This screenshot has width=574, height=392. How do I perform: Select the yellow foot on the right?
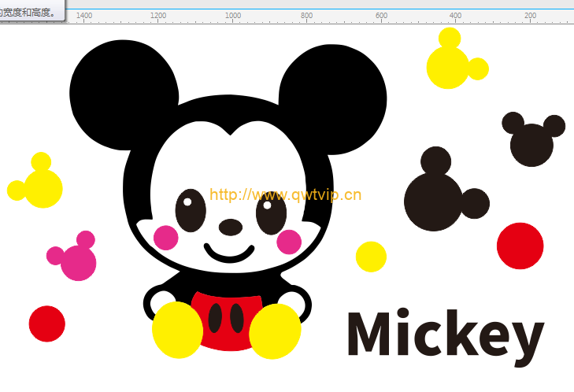coord(275,331)
